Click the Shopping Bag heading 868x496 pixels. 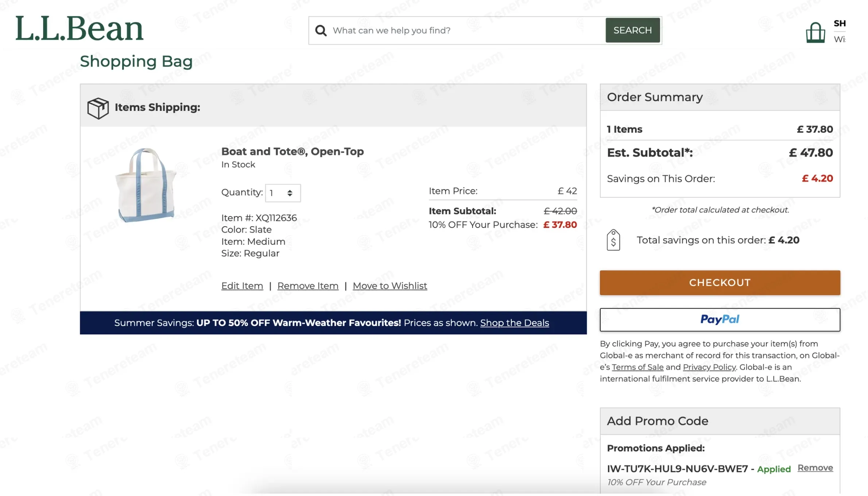[x=136, y=61]
